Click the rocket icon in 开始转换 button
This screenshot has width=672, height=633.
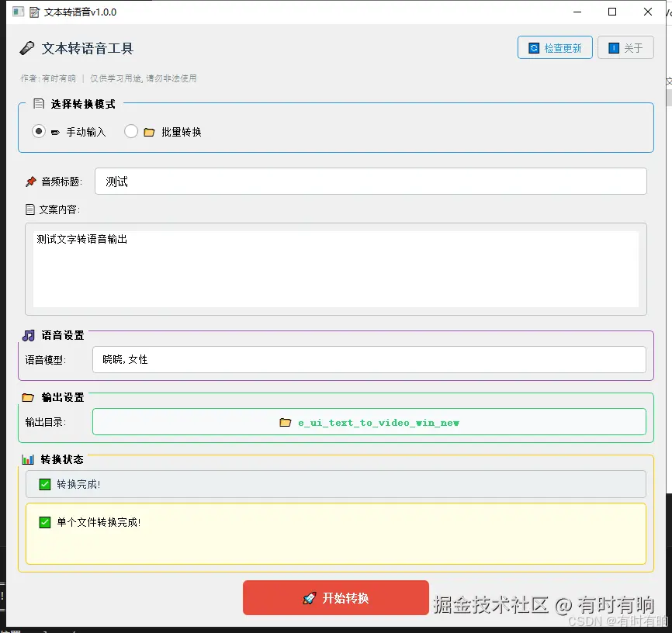point(310,598)
